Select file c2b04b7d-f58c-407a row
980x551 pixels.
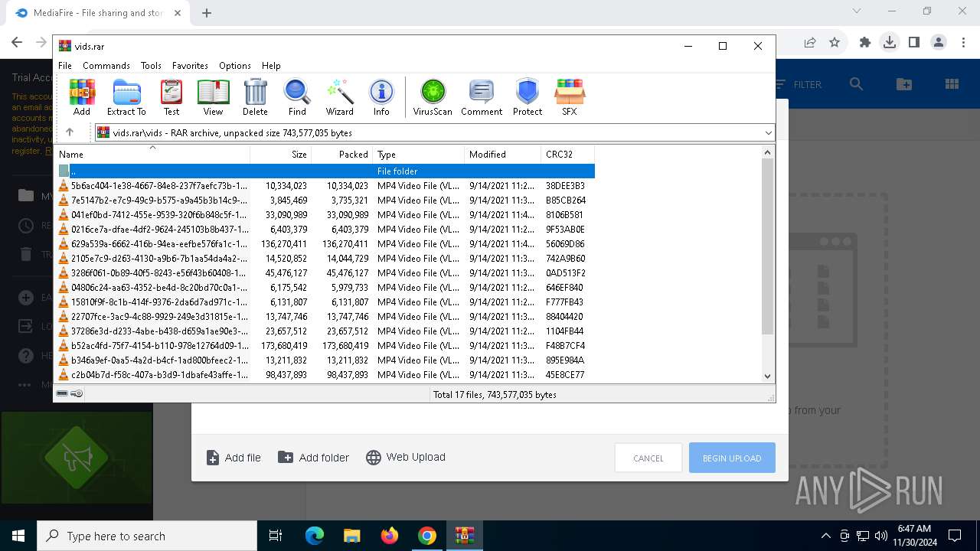click(325, 375)
